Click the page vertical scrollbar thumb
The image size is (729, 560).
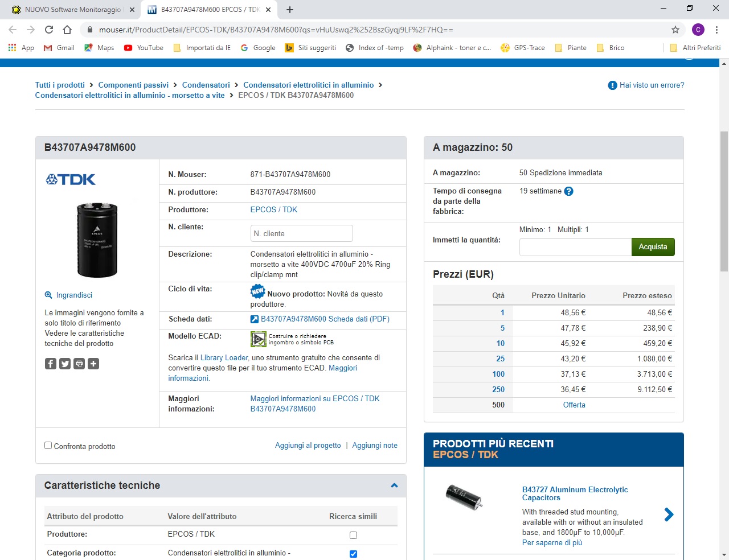click(x=724, y=201)
